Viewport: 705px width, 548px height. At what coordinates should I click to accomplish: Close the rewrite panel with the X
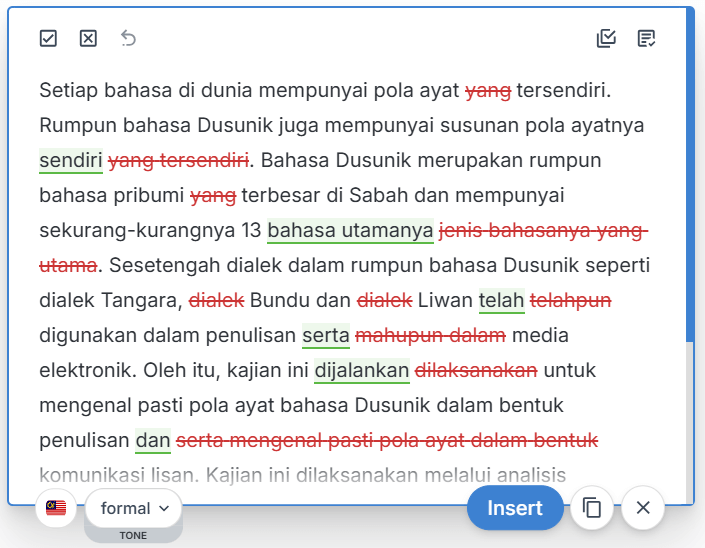click(x=643, y=508)
